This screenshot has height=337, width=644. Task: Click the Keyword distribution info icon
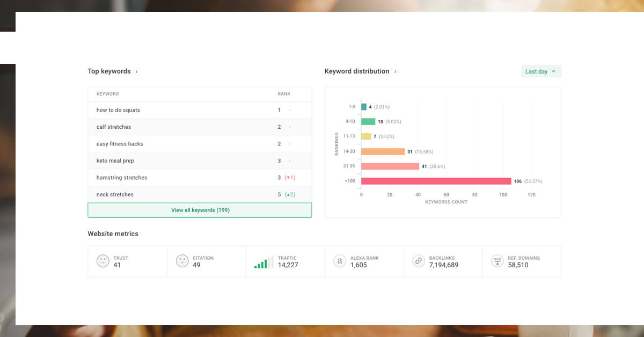point(396,71)
